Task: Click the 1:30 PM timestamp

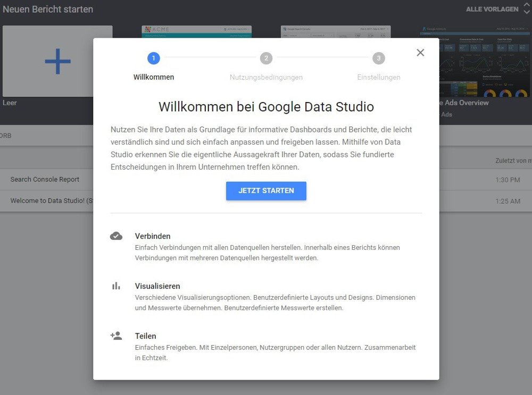Action: pyautogui.click(x=508, y=180)
